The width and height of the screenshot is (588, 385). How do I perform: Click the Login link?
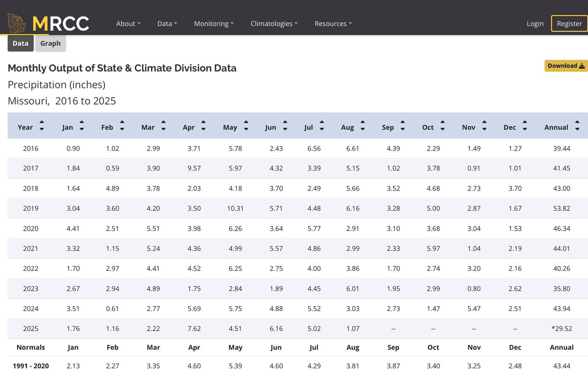coord(535,24)
